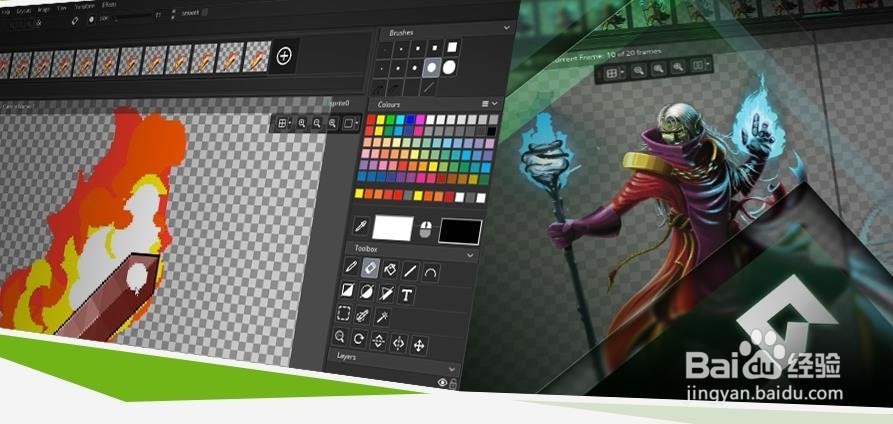Collapse the Toolbox panel chevron
893x424 pixels.
470,255
